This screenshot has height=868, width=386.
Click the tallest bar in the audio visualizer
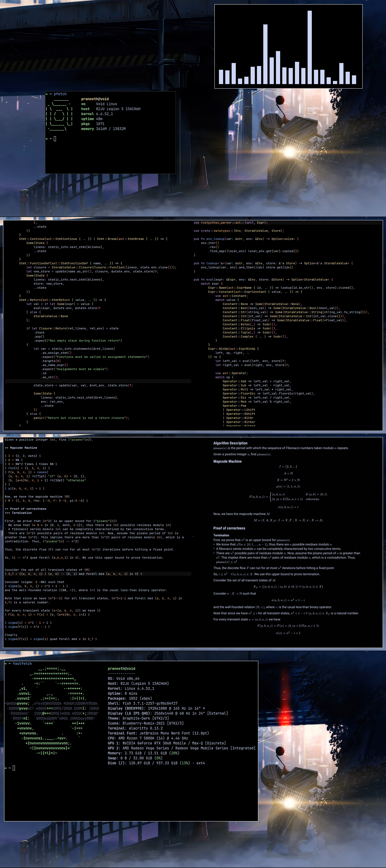click(x=309, y=47)
